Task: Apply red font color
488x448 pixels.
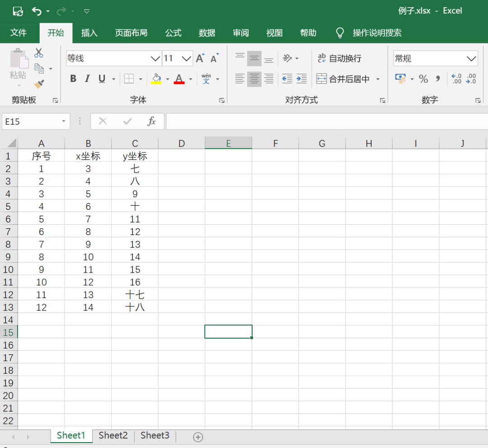Action: 179,79
